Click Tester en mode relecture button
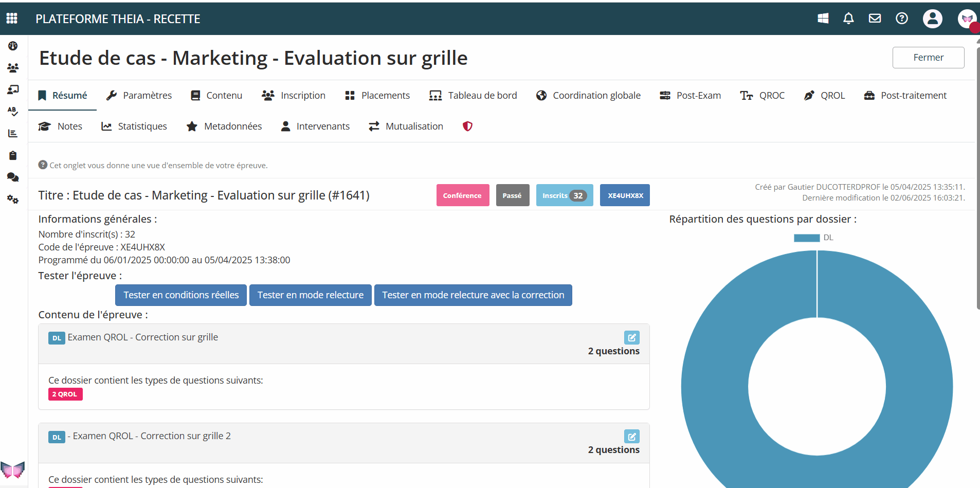 point(311,295)
